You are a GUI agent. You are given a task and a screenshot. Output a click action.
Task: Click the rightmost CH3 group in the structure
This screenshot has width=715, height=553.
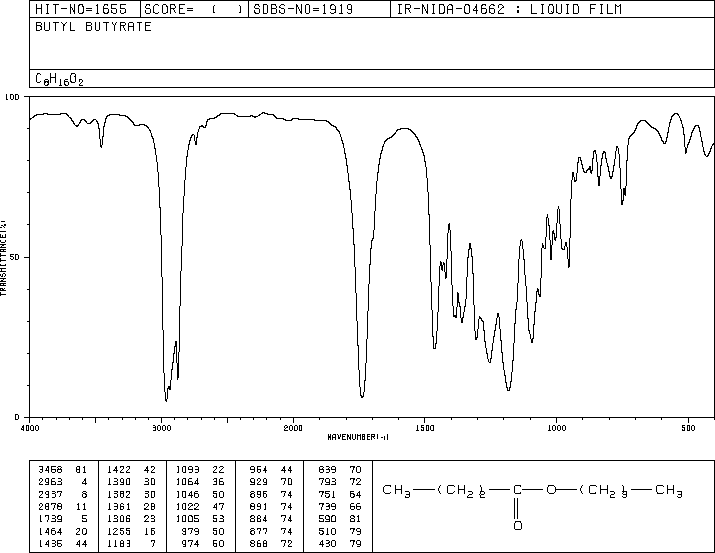(669, 491)
